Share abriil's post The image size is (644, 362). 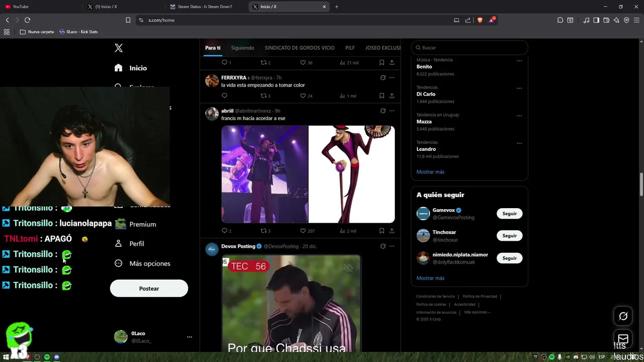coord(392,231)
